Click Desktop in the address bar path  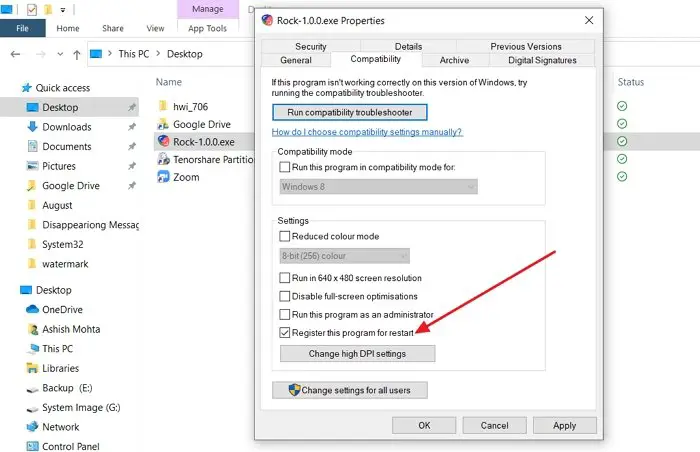184,54
